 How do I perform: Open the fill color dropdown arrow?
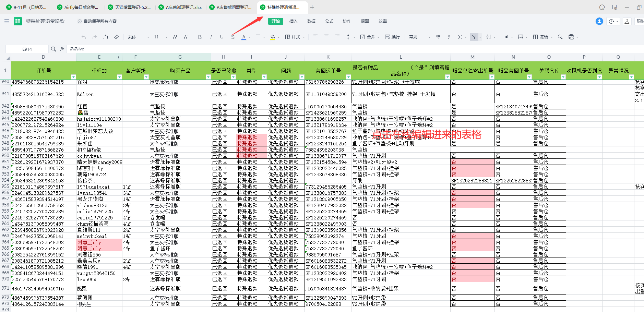(x=278, y=37)
